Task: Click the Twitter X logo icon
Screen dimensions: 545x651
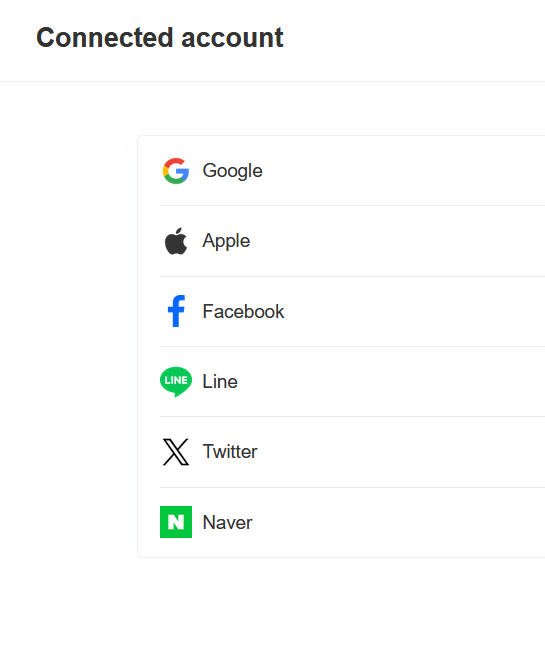Action: 176,452
